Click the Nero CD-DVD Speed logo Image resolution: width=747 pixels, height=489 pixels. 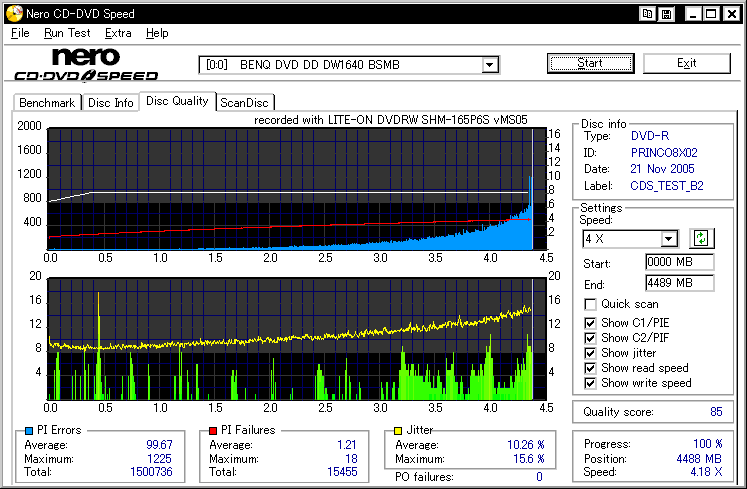85,64
